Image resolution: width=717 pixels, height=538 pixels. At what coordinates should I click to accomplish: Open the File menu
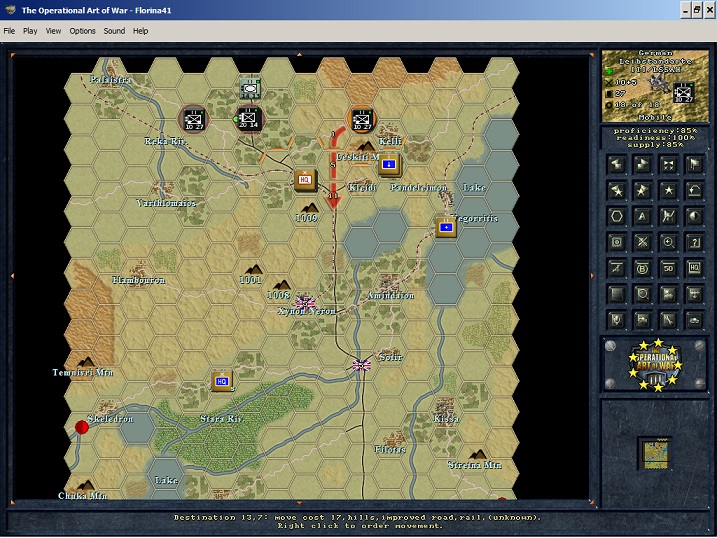point(9,31)
